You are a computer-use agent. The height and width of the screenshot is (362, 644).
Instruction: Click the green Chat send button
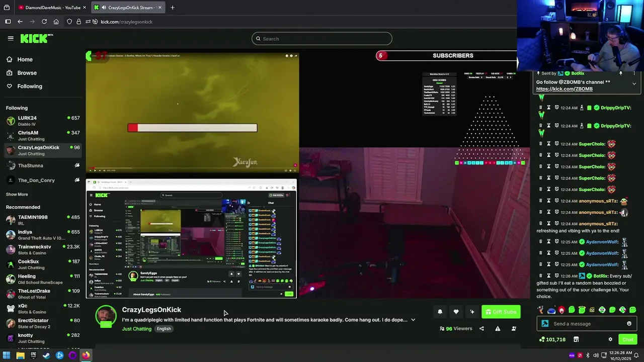(x=628, y=339)
